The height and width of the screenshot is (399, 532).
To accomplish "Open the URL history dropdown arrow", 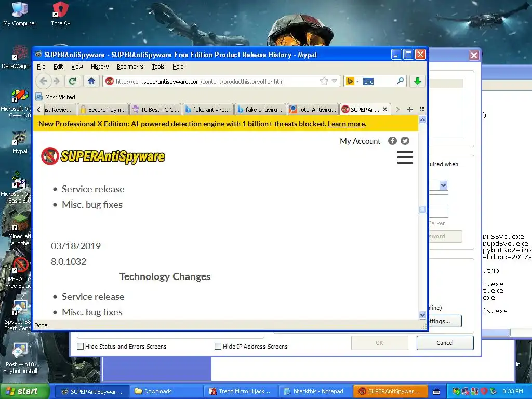I will tap(334, 81).
